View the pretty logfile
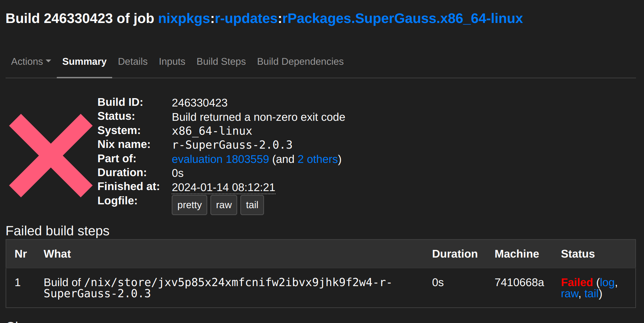Screen dimensions: 644x323 pos(189,205)
